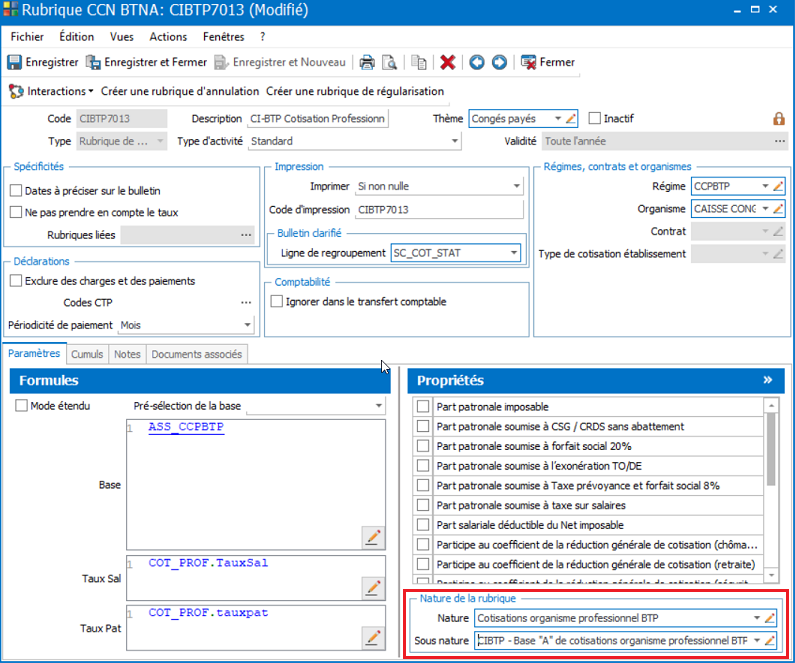Open the Nature dropdown arrow
This screenshot has width=795, height=663.
(756, 618)
